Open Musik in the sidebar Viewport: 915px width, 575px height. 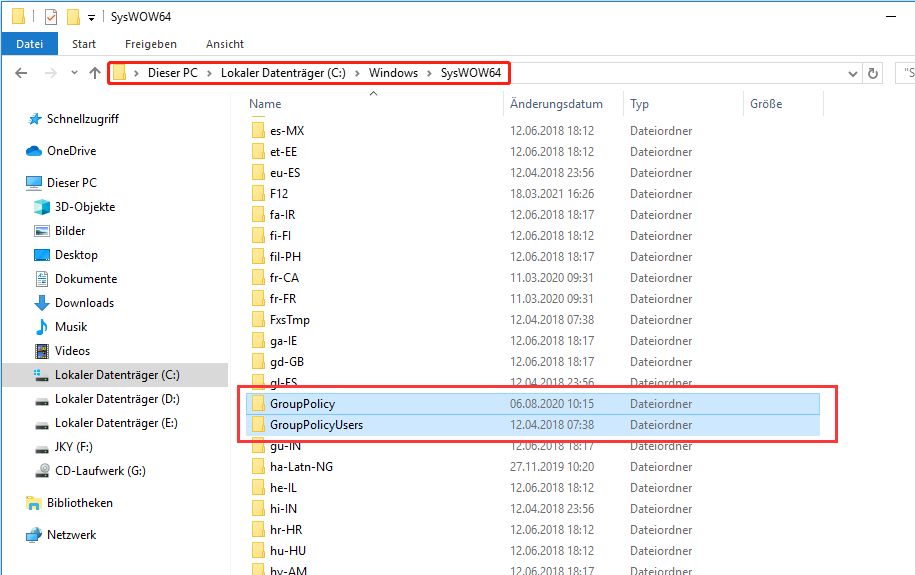coord(71,326)
